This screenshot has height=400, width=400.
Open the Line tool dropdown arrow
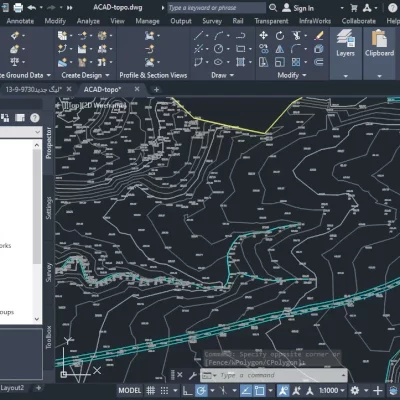coord(207,36)
